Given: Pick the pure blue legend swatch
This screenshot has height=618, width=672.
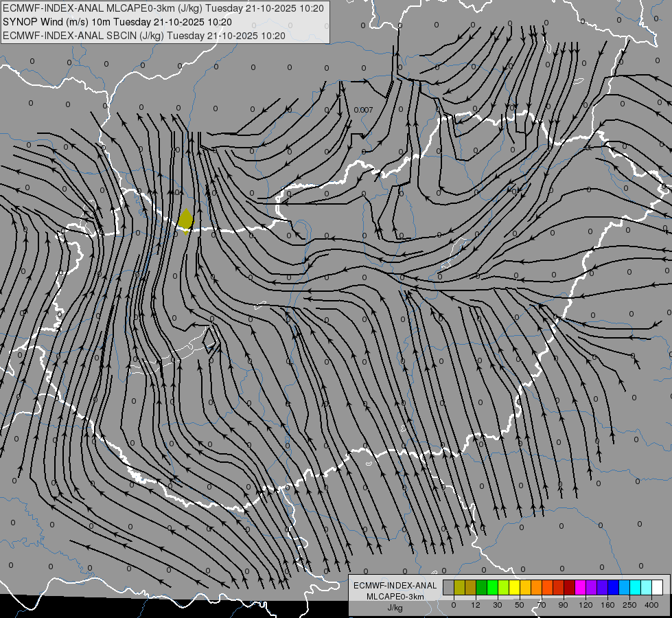Looking at the screenshot, I should tap(613, 587).
